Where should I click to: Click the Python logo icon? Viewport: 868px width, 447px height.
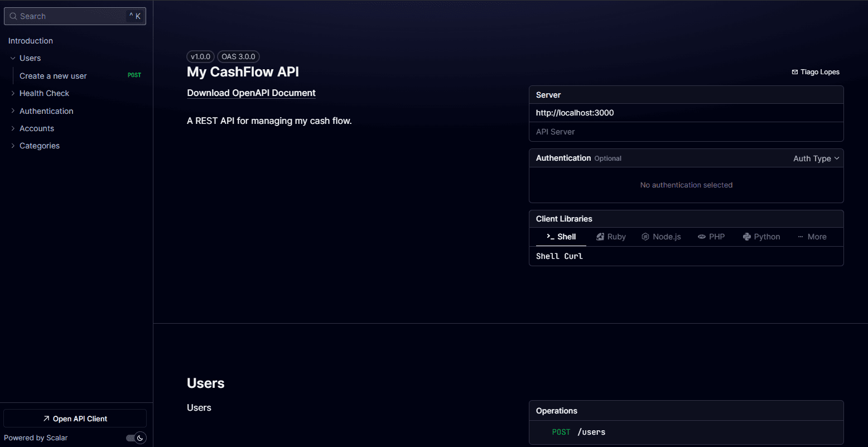tap(747, 237)
